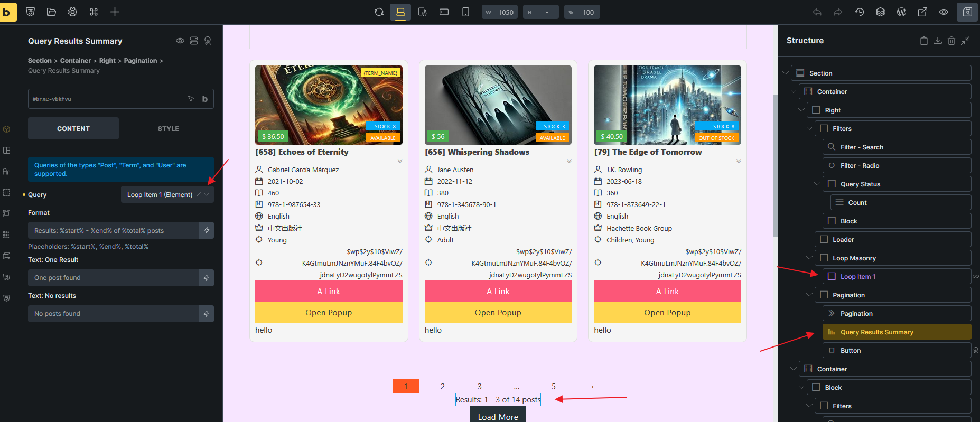Screen dimensions: 980x422
Task: Click Open Popup on Whispering Shadows card
Action: tap(498, 312)
